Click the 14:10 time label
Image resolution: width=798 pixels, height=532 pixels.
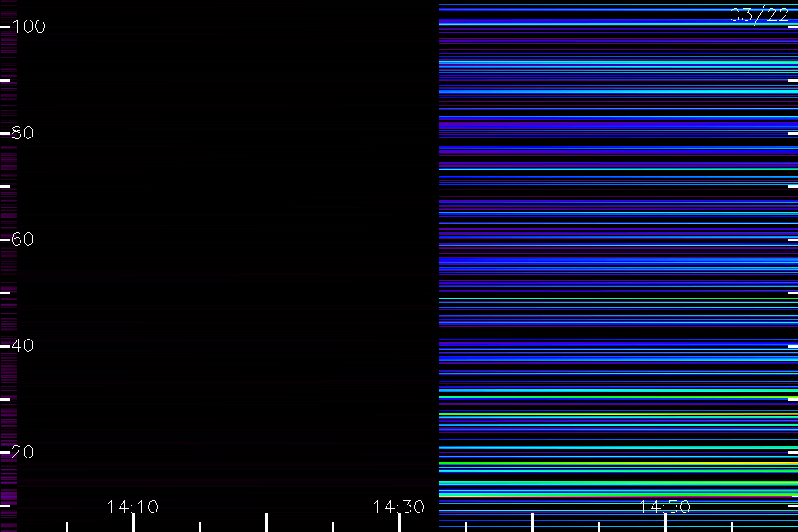pos(133,507)
